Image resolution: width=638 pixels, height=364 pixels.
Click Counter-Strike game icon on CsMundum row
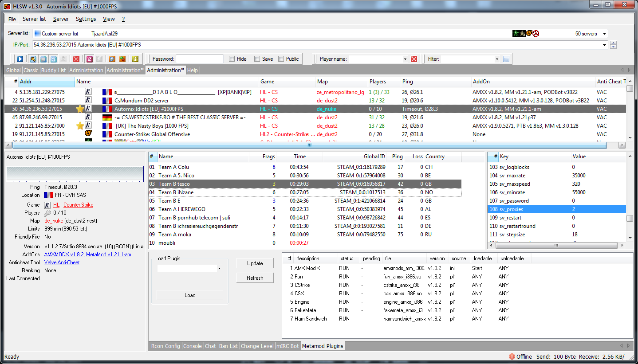[88, 100]
